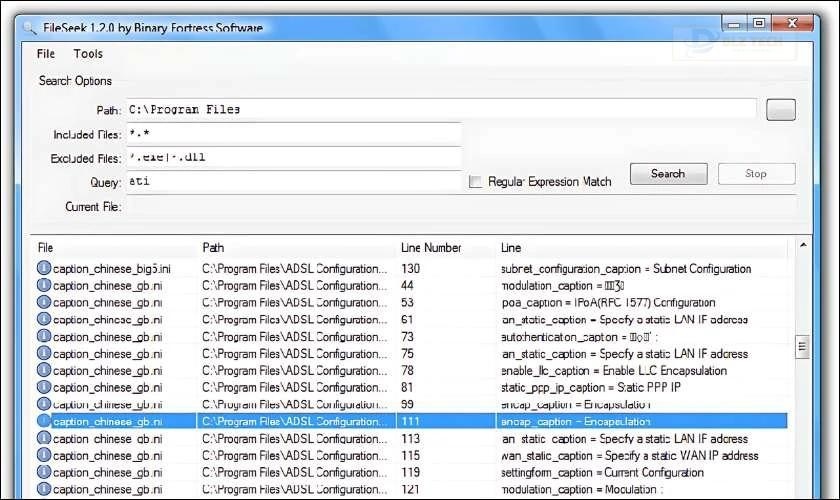The width and height of the screenshot is (840, 500).
Task: Click line number 61 cell
Action: (x=407, y=319)
